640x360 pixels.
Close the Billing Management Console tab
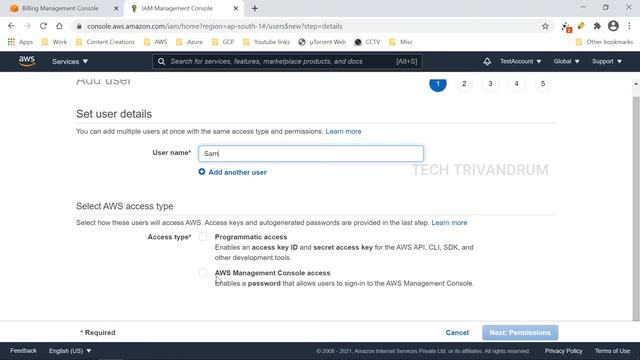coord(116,8)
